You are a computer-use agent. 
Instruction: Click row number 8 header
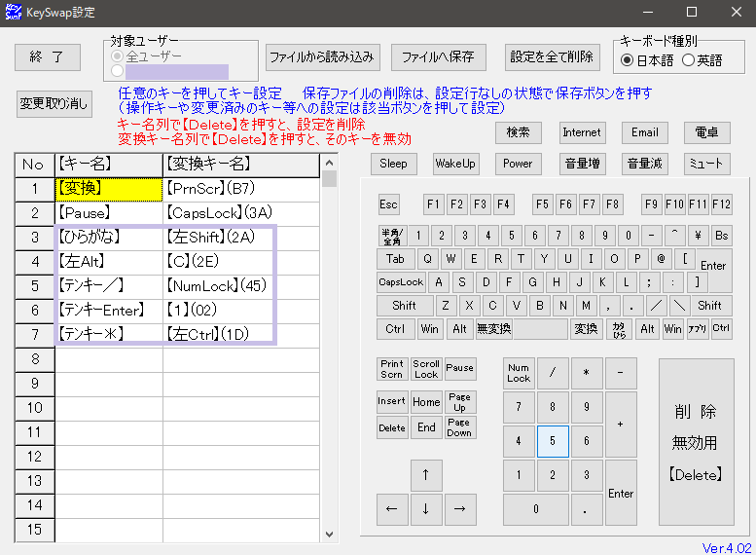(35, 359)
